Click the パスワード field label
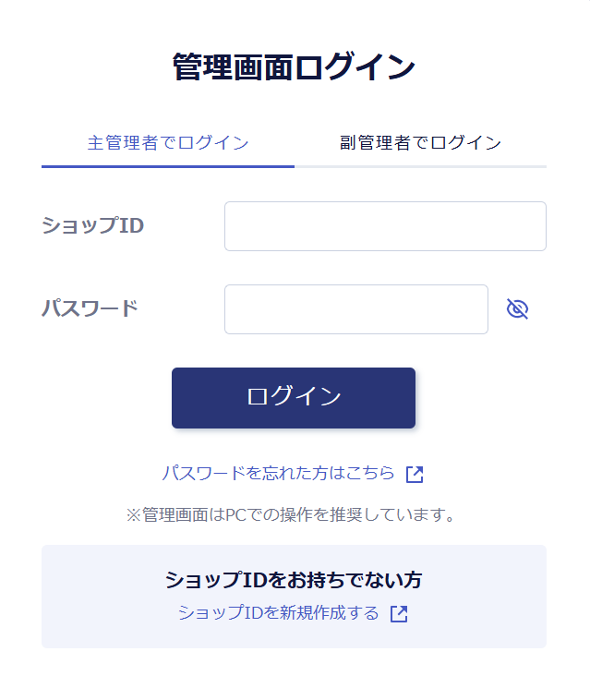 click(90, 308)
